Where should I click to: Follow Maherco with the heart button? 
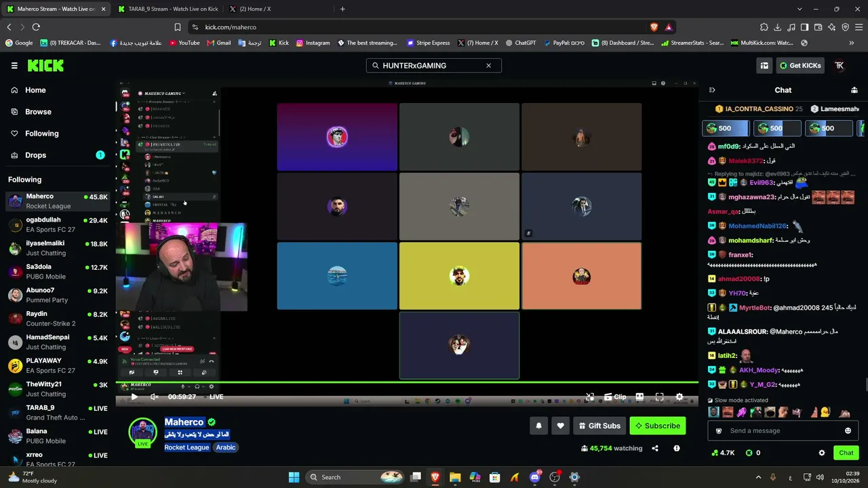click(x=560, y=426)
